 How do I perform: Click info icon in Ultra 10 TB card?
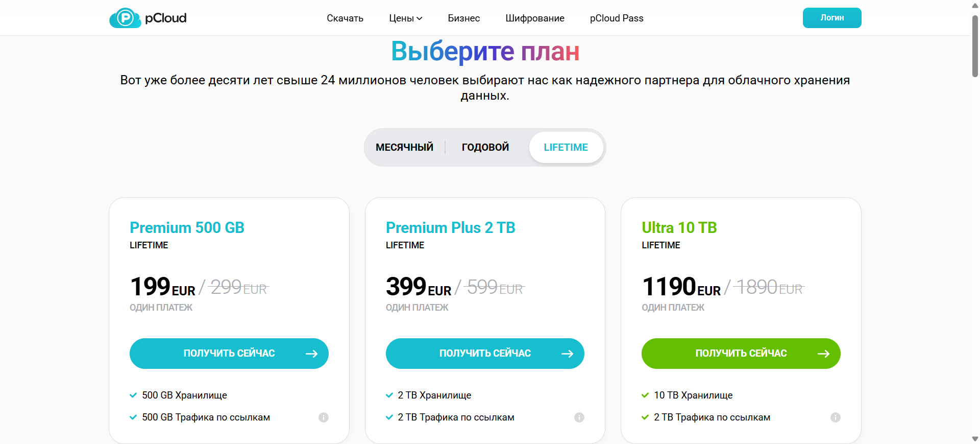pyautogui.click(x=836, y=417)
